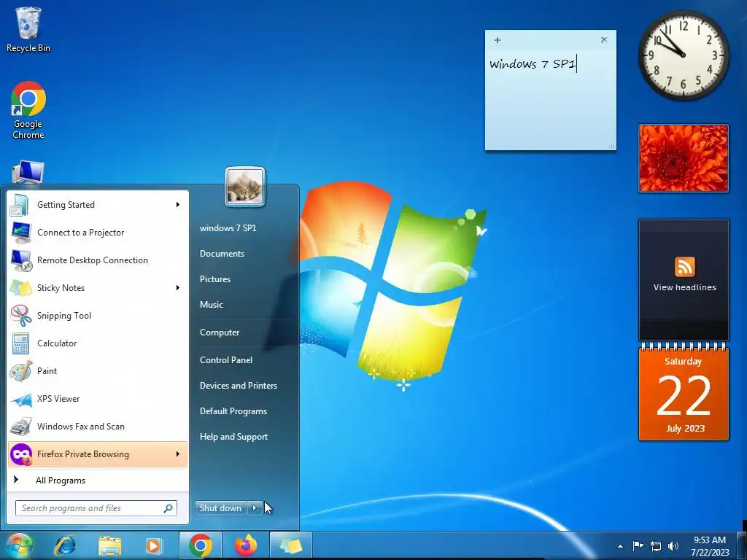Click the XPS Viewer paper plane icon

coord(20,399)
